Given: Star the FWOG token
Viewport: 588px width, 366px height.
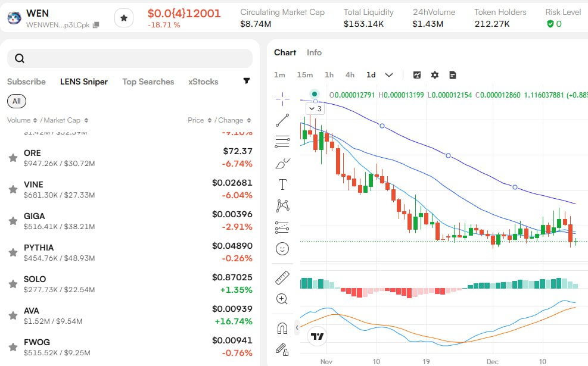Looking at the screenshot, I should (x=13, y=347).
